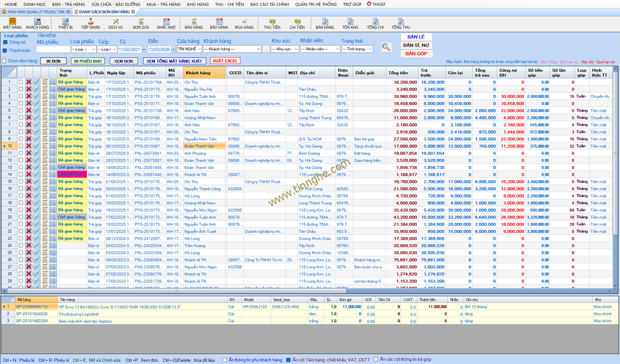
Task: Switch to MÀN HÌNH QUẢN LÝ TRUNG TÂM tab
Action: click(36, 12)
